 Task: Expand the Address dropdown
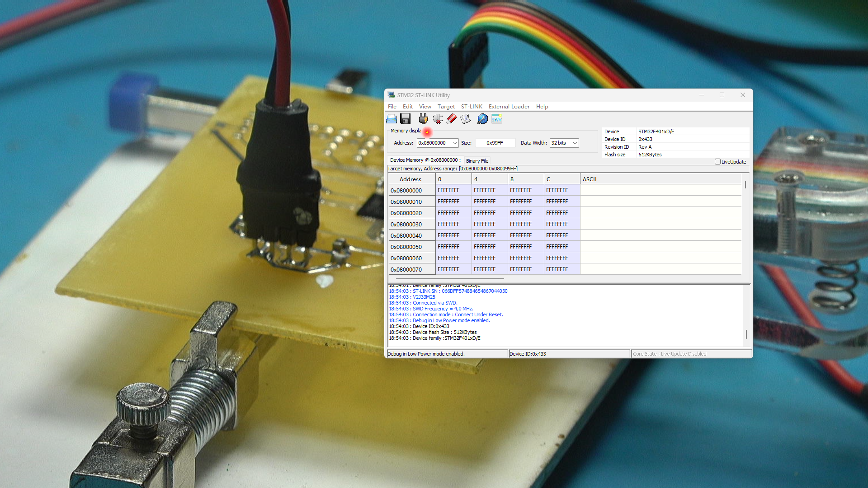click(x=454, y=143)
